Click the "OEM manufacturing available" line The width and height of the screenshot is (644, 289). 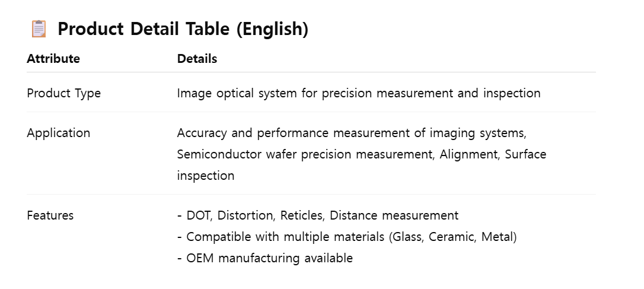click(269, 258)
